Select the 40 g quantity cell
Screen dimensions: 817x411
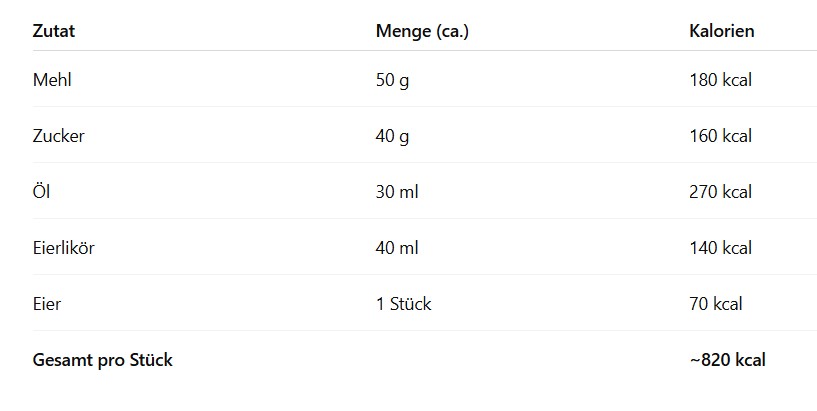[x=392, y=136]
